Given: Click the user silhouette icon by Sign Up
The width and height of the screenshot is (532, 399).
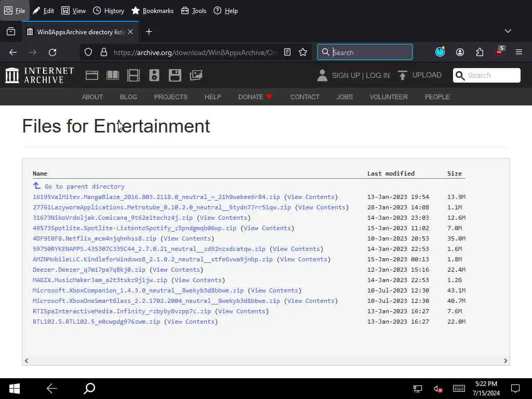Looking at the screenshot, I should pyautogui.click(x=322, y=75).
